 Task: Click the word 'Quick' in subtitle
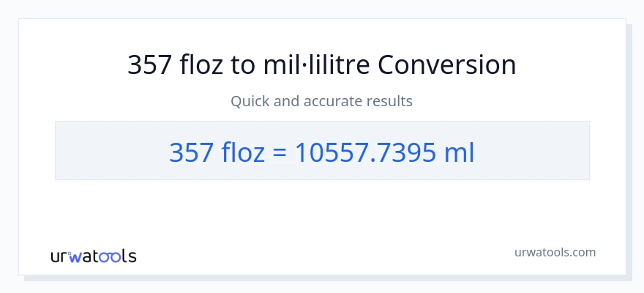(x=250, y=101)
